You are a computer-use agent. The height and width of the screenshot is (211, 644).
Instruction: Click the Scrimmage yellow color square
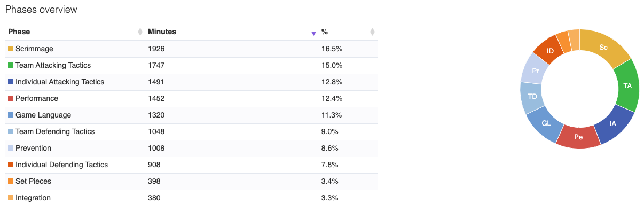pos(11,49)
